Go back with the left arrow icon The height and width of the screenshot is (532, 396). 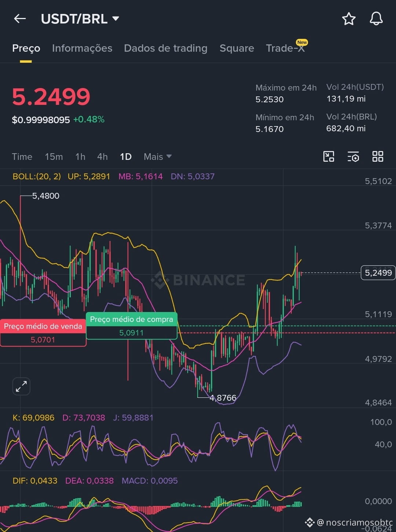tap(20, 18)
